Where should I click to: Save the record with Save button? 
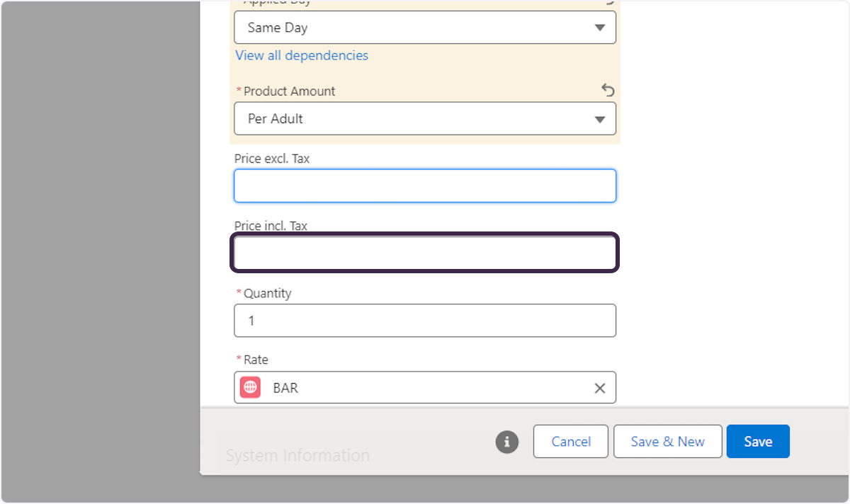757,442
